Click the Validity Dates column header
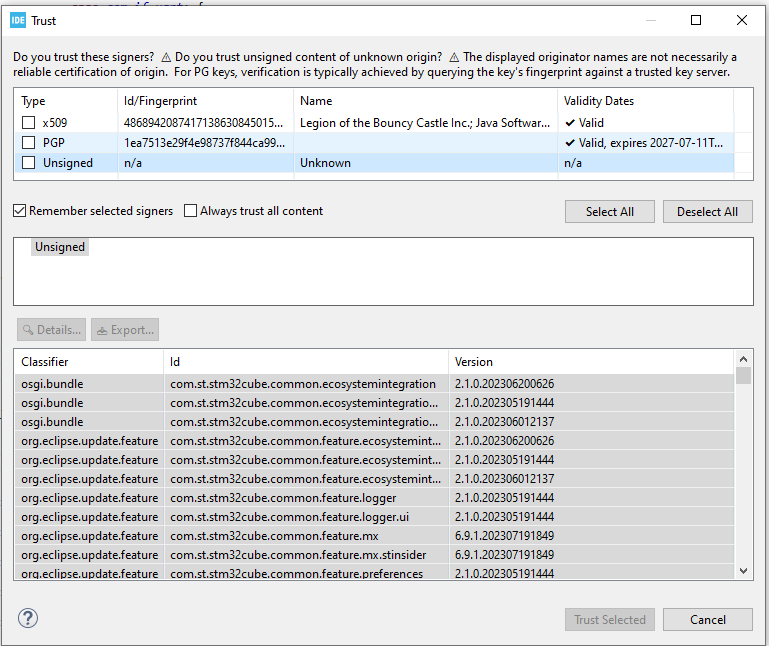Image resolution: width=769 pixels, height=646 pixels. [x=645, y=101]
